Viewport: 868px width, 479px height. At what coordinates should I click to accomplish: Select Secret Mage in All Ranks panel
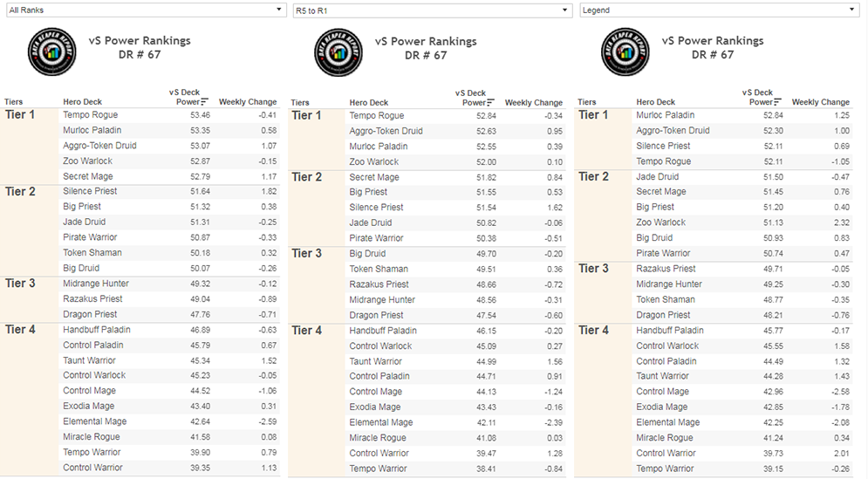88,176
